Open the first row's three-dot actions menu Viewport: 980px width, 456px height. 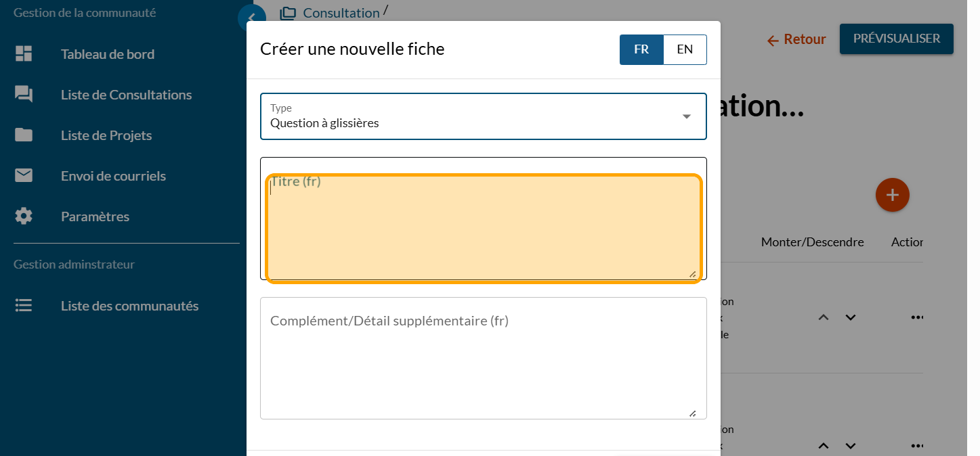click(x=917, y=317)
